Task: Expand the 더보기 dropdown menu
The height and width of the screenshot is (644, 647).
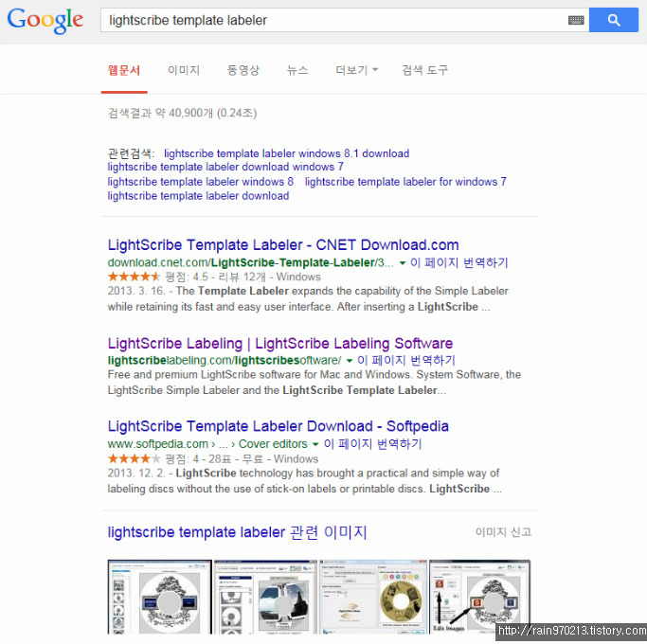Action: coord(356,70)
